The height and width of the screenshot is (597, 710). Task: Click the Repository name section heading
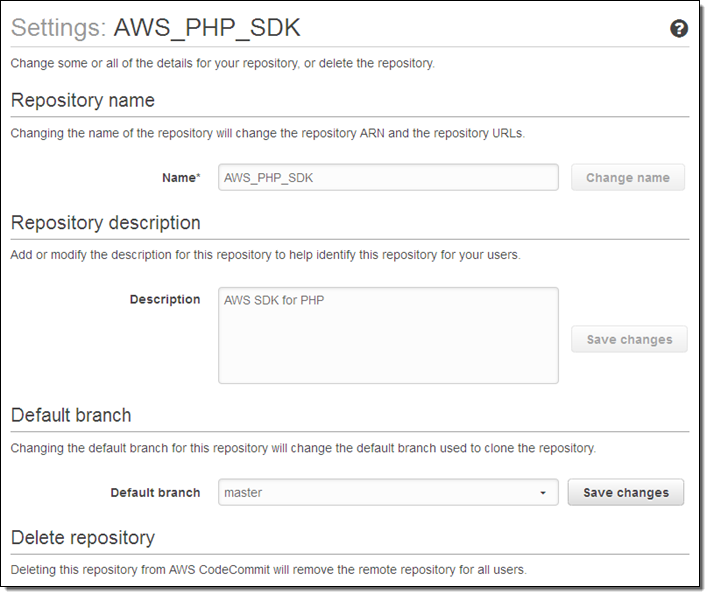click(82, 100)
